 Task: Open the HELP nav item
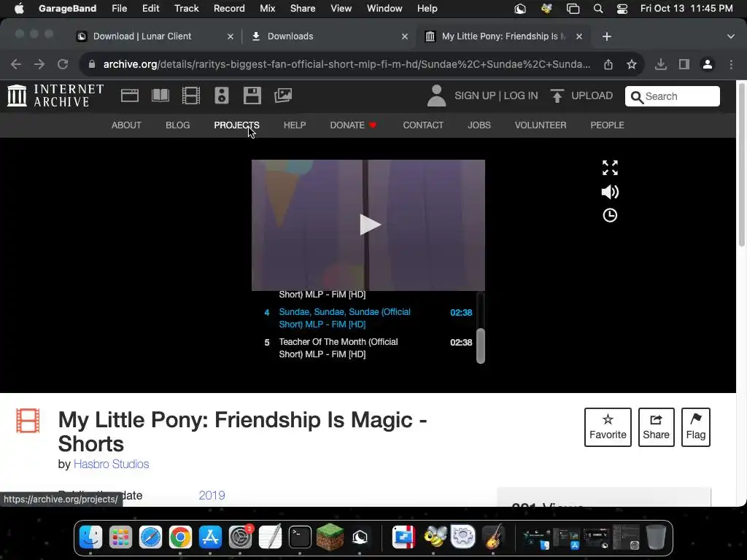click(x=295, y=125)
